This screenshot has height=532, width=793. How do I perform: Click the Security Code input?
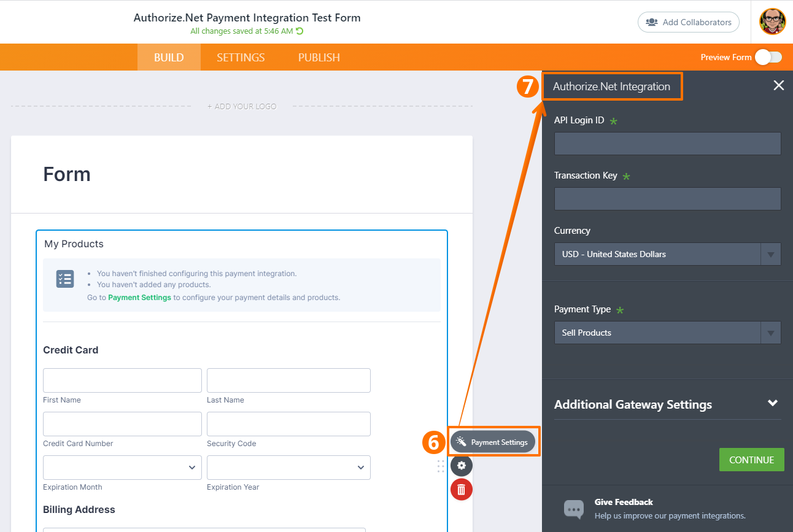coord(288,424)
